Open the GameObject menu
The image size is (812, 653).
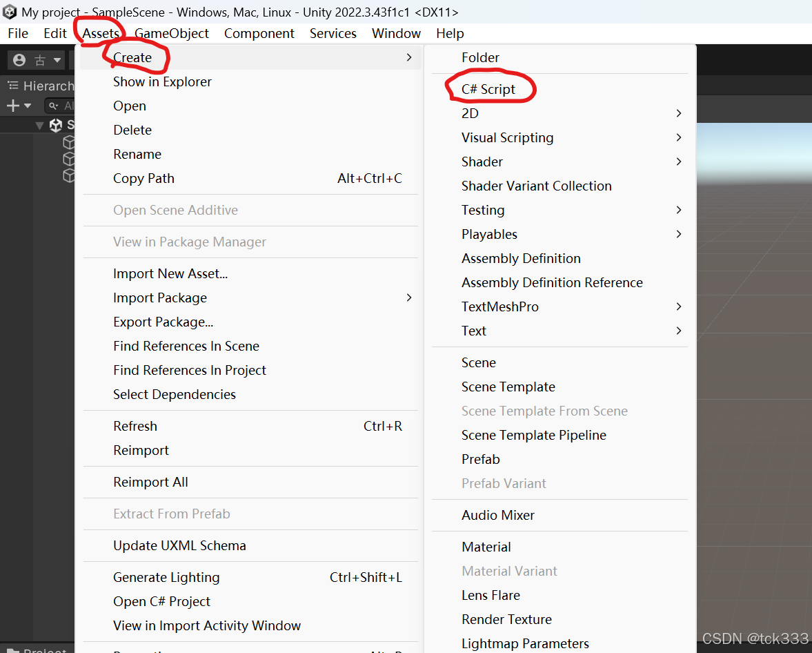pos(171,33)
